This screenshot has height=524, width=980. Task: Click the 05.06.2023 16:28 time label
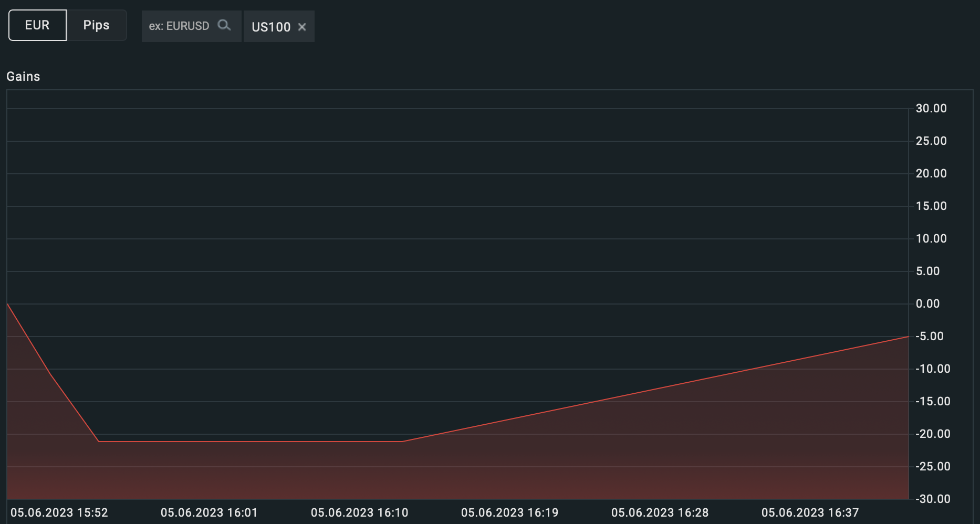pos(660,513)
